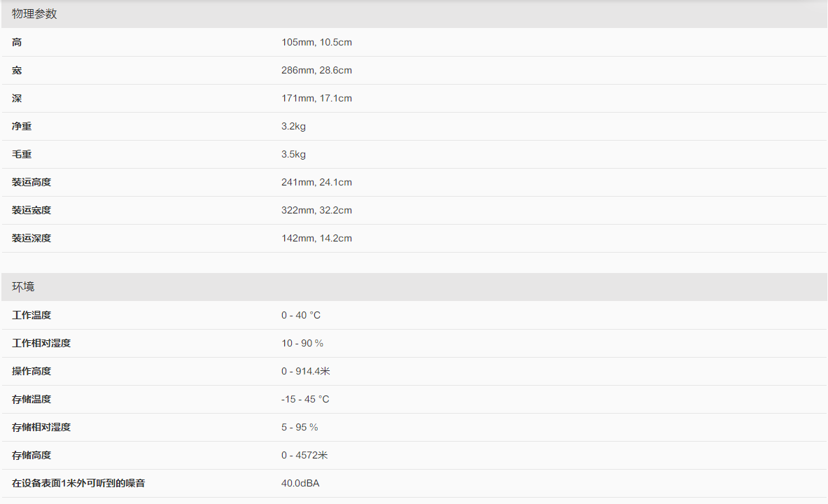The width and height of the screenshot is (828, 504).
Task: Select the 高 row label
Action: coord(17,43)
